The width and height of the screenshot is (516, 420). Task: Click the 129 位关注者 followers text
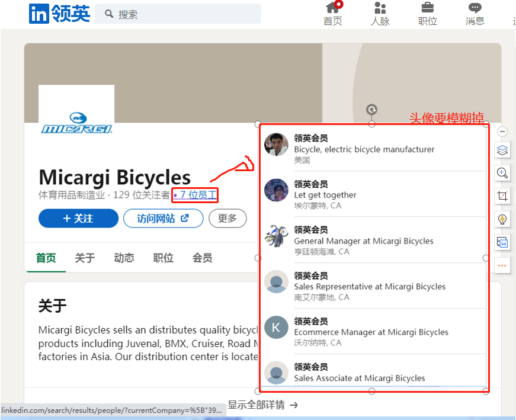tap(141, 195)
